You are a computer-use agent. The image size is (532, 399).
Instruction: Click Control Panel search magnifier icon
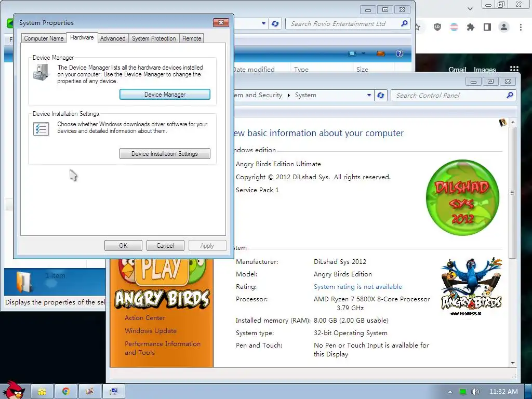coord(510,95)
